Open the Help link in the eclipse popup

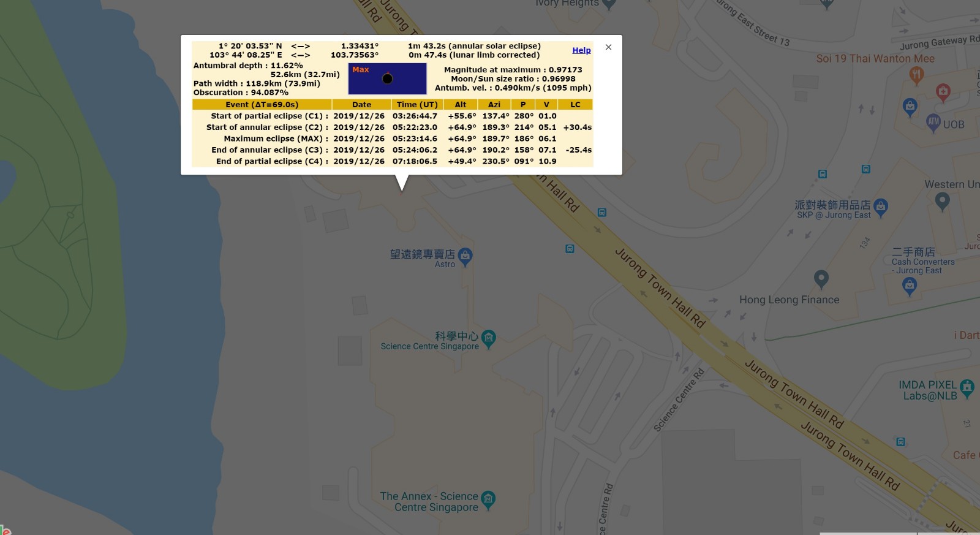pos(582,50)
